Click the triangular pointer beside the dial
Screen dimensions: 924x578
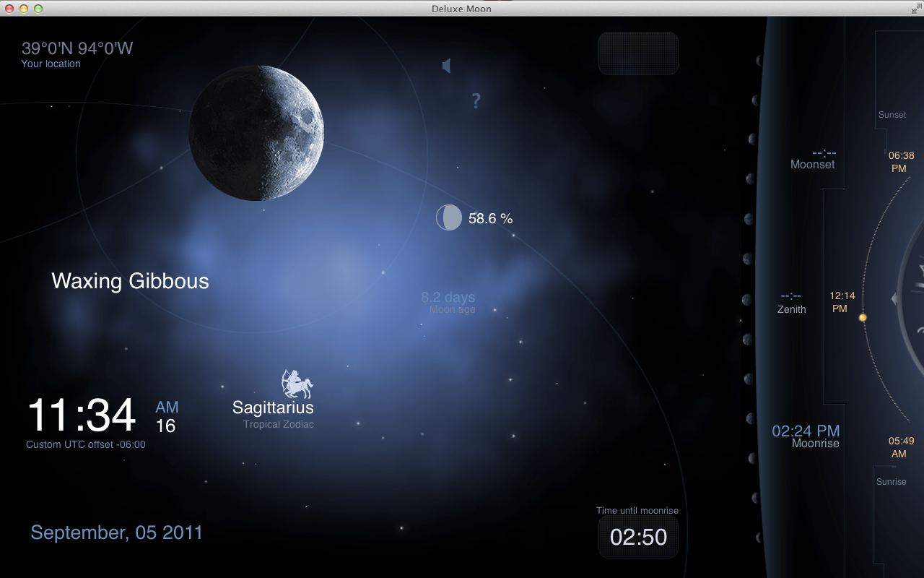[894, 298]
